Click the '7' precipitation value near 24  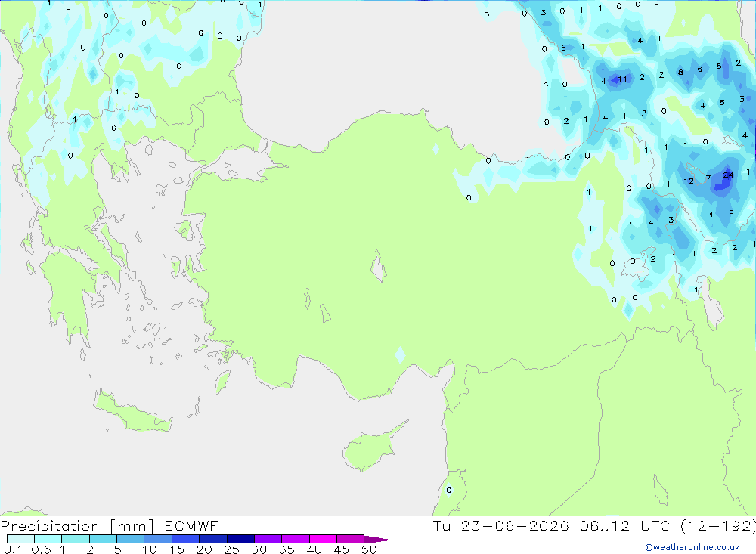pos(708,178)
